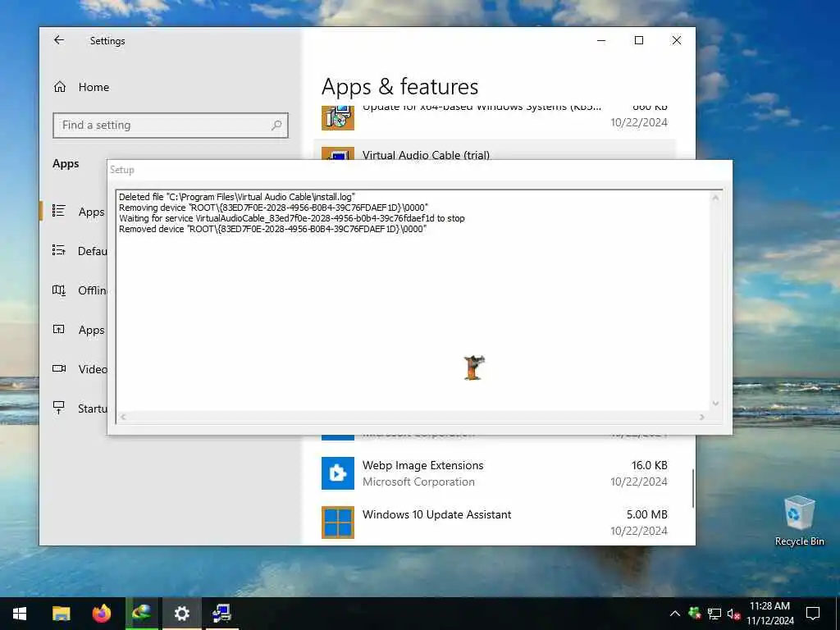Click Update for x64-based Windows icon
840x630 pixels.
tap(337, 118)
